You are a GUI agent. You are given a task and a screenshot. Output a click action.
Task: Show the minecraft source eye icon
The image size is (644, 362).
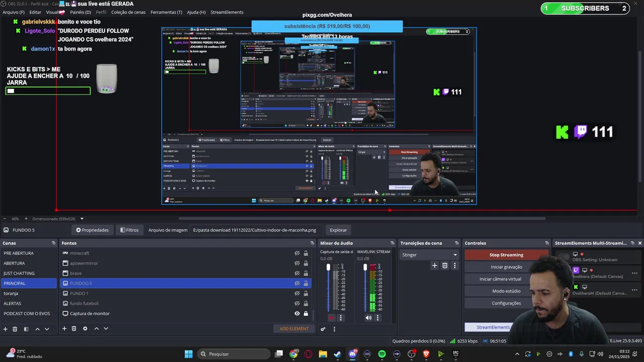297,253
